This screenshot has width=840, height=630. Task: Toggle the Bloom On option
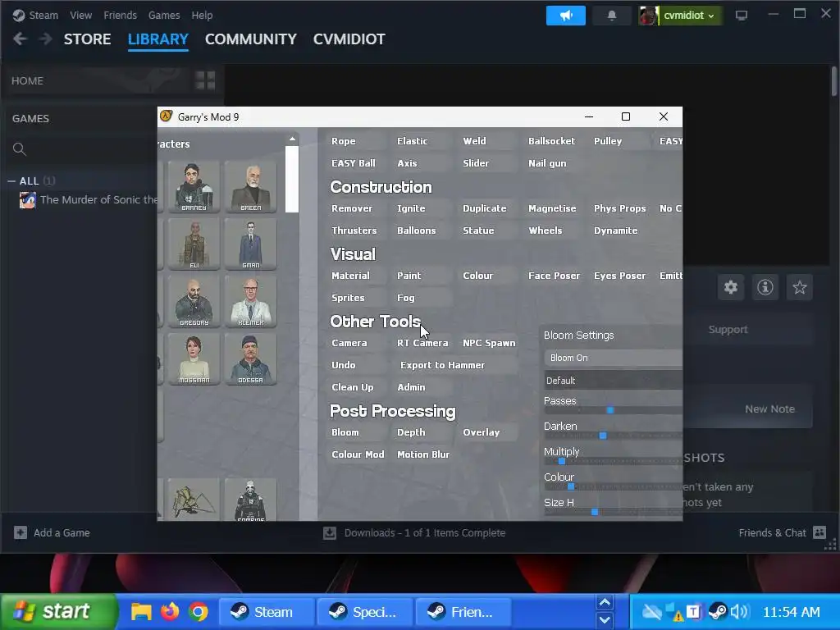coord(613,358)
